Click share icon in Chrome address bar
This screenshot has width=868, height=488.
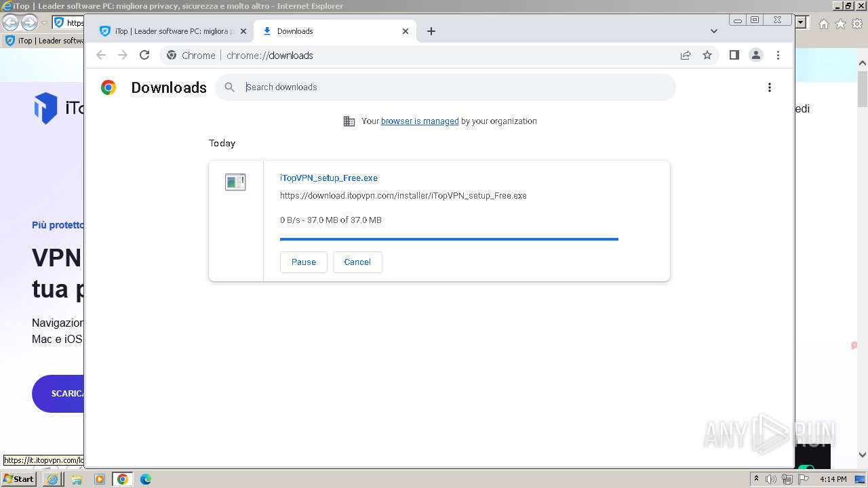[686, 56]
